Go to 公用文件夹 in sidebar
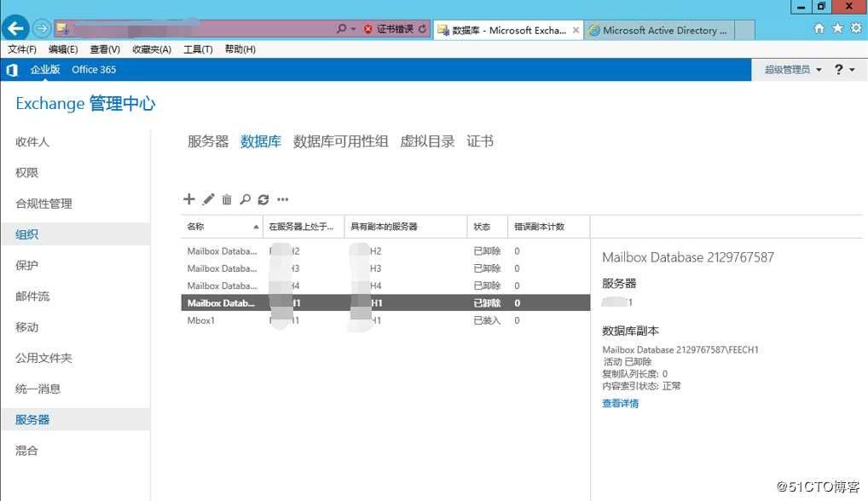868x501 pixels. 43,358
